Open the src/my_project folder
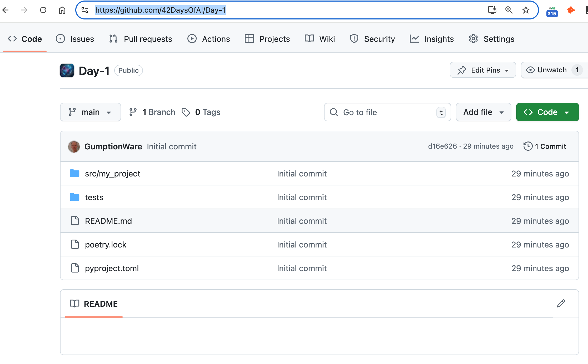Screen dimensions: 588x364 (x=113, y=174)
